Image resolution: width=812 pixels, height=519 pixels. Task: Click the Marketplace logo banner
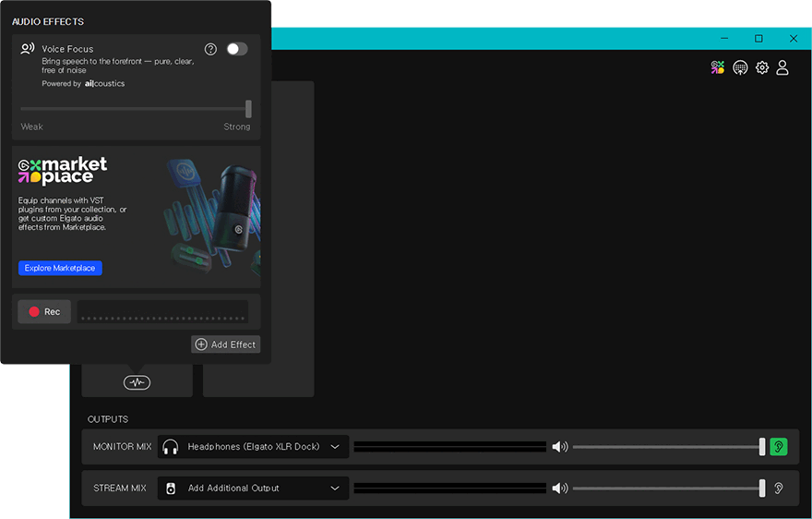(63, 171)
